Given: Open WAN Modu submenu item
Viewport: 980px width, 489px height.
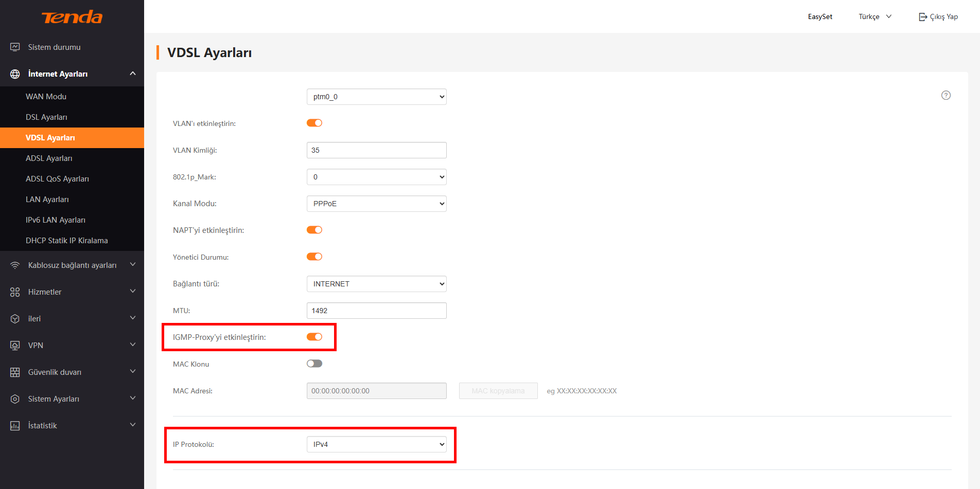Looking at the screenshot, I should coord(72,97).
